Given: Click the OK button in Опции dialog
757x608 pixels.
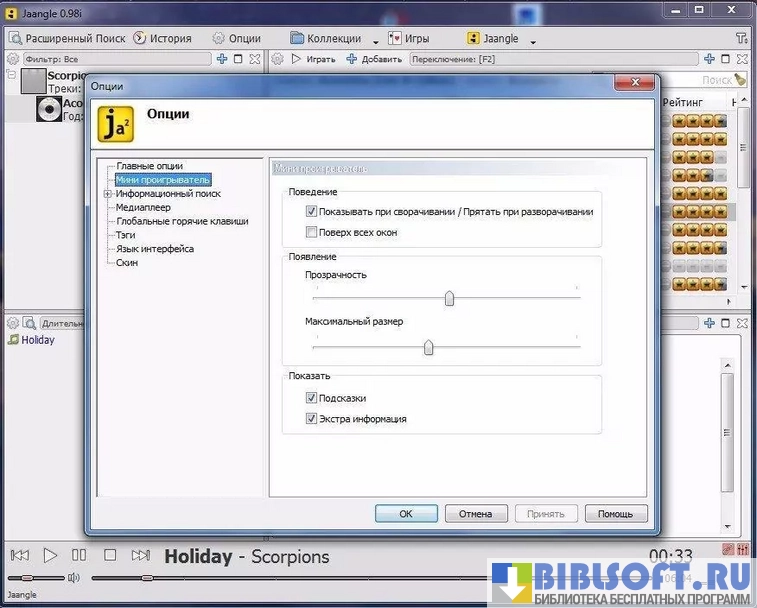Looking at the screenshot, I should point(406,514).
